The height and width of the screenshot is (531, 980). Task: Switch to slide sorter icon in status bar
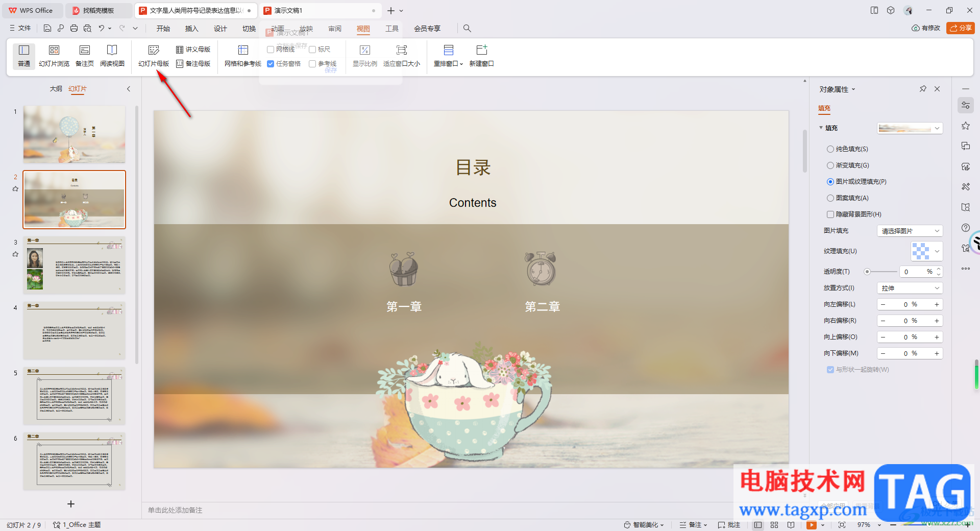point(774,525)
